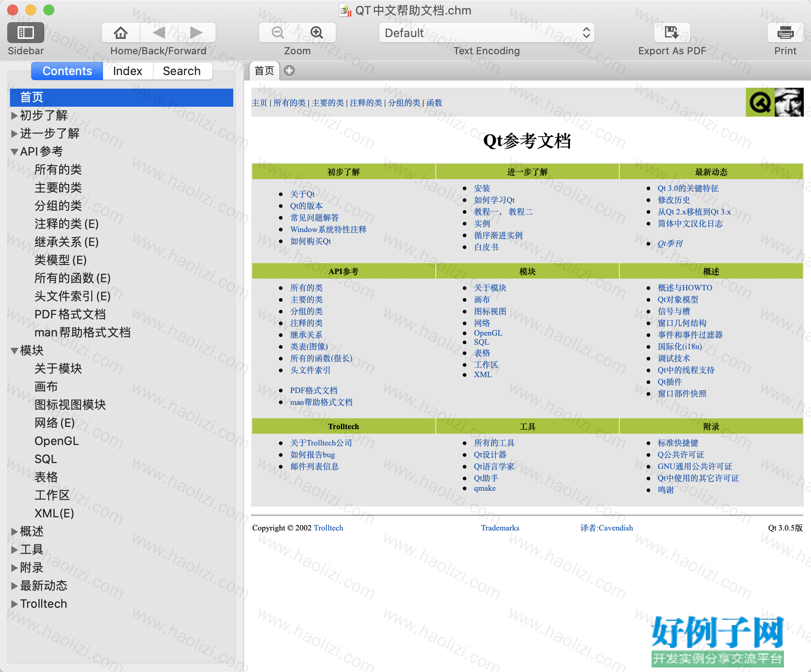Click the 译者:Cavendish footer link
The height and width of the screenshot is (672, 811).
pos(607,528)
